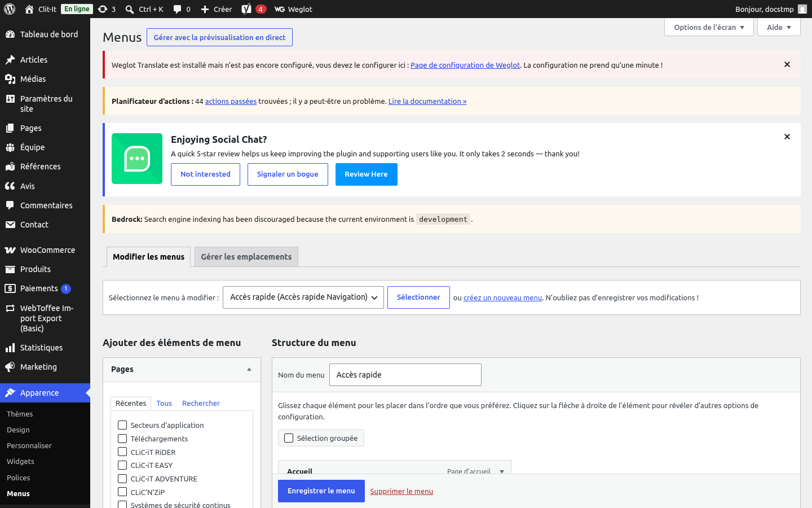Expand the Accueil menu item arrow

[502, 471]
